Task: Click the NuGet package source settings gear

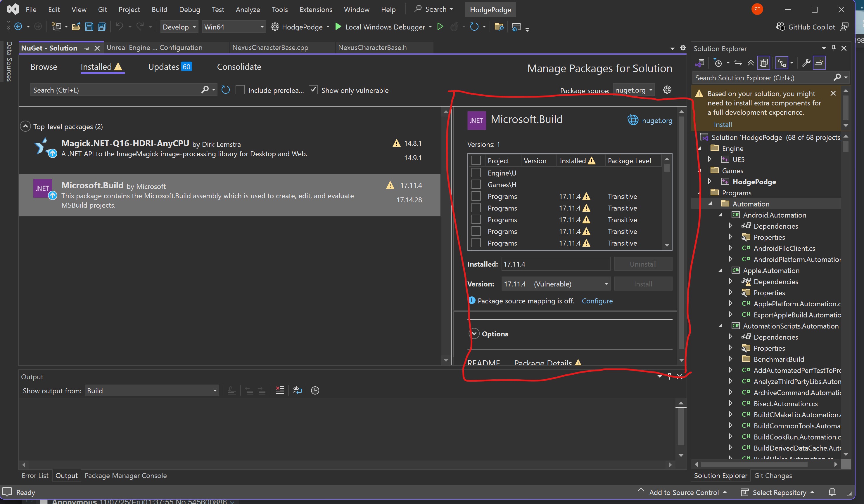Action: [x=667, y=90]
